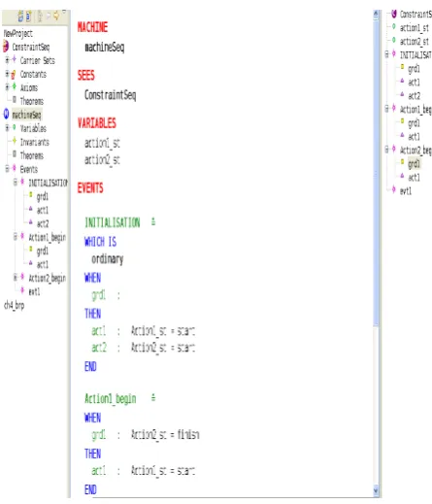
Task: Click the Theorems icon under ConstraintSeq
Action: [15, 100]
